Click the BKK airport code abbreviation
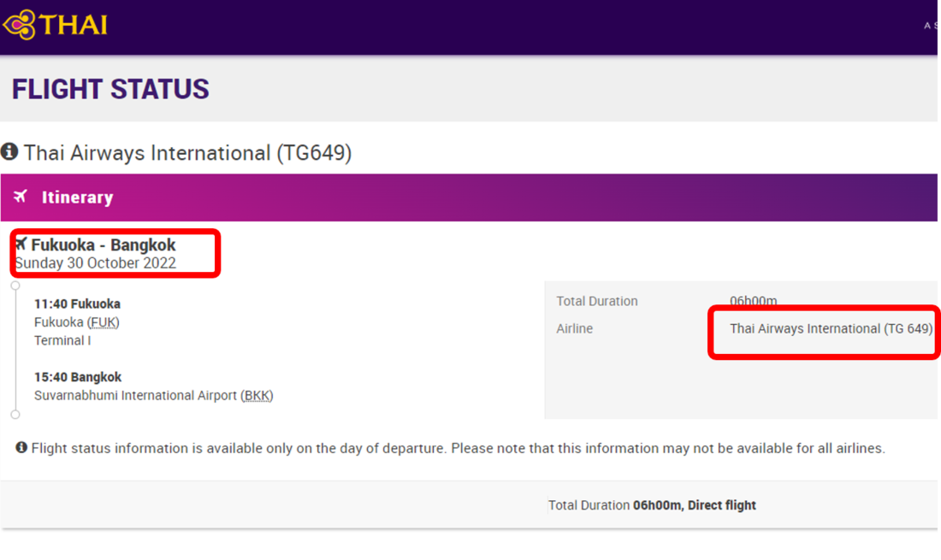 tap(257, 396)
